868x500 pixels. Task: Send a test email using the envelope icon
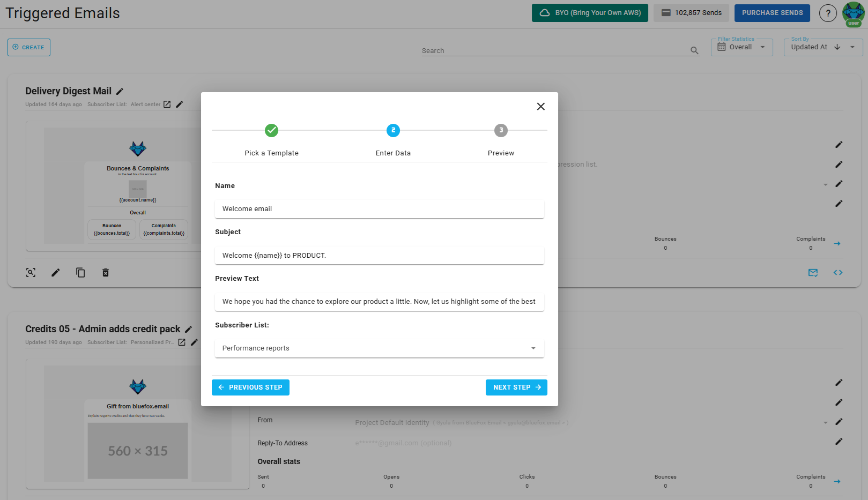813,273
